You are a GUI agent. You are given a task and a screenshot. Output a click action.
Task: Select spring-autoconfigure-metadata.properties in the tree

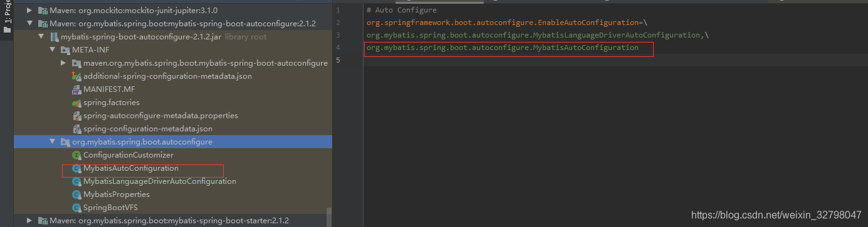160,116
